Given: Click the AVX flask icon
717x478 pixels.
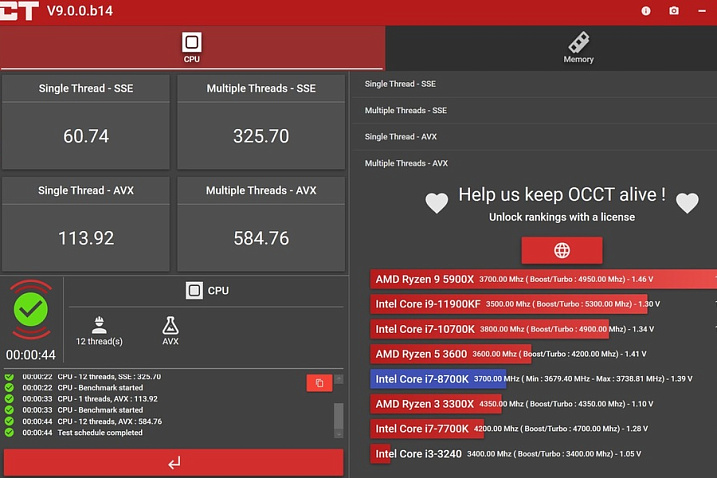Looking at the screenshot, I should [x=171, y=325].
